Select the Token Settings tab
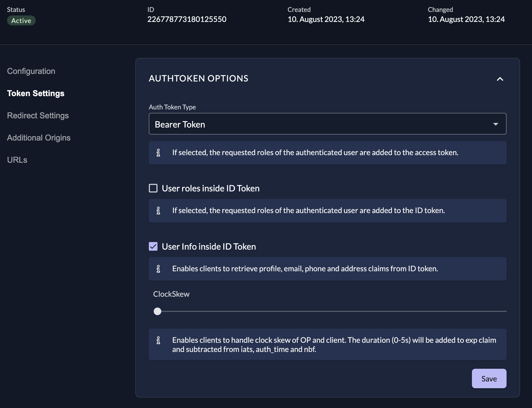 pyautogui.click(x=36, y=93)
